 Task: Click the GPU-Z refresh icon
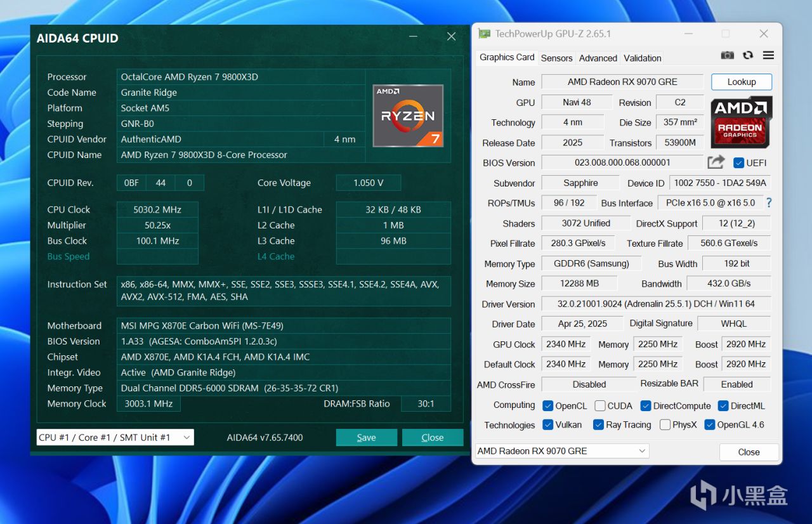[x=748, y=56]
